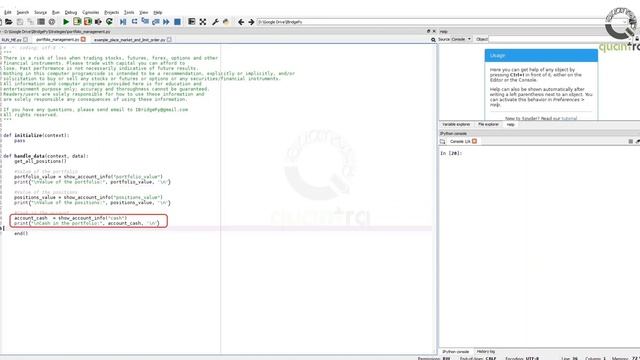The image size is (640, 360).
Task: Switch to the RUN_ME.py tab
Action: tap(11, 40)
